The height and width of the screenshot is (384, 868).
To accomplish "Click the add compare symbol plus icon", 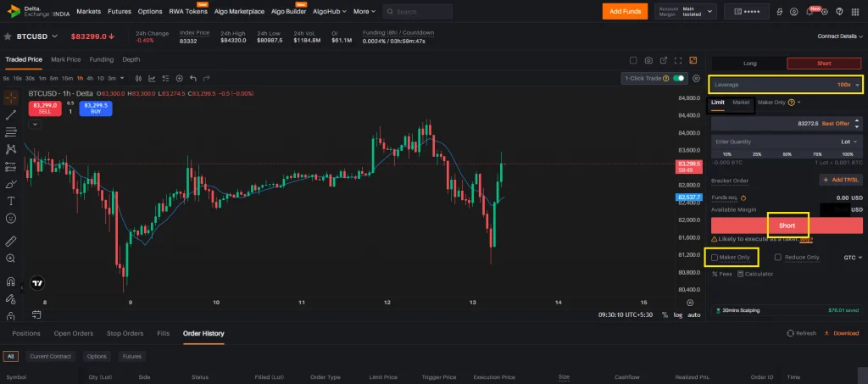I will [180, 79].
